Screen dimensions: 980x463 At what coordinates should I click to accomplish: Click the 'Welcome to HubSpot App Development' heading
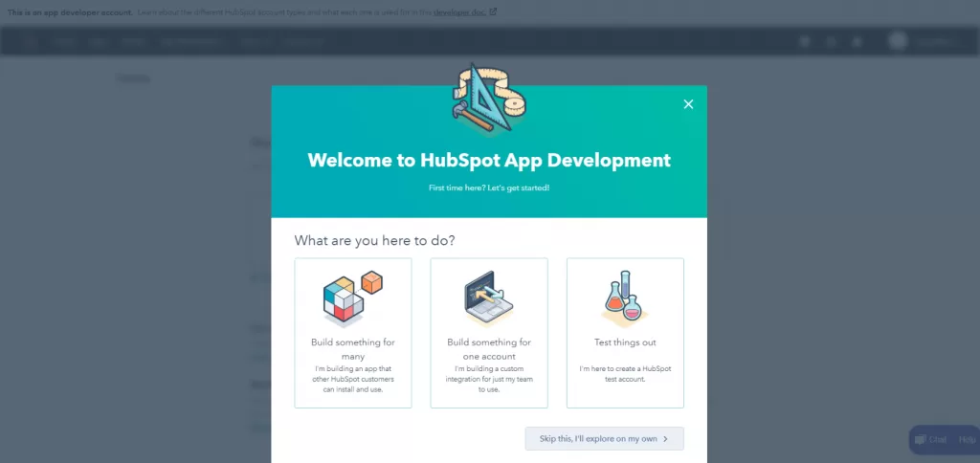pos(489,160)
